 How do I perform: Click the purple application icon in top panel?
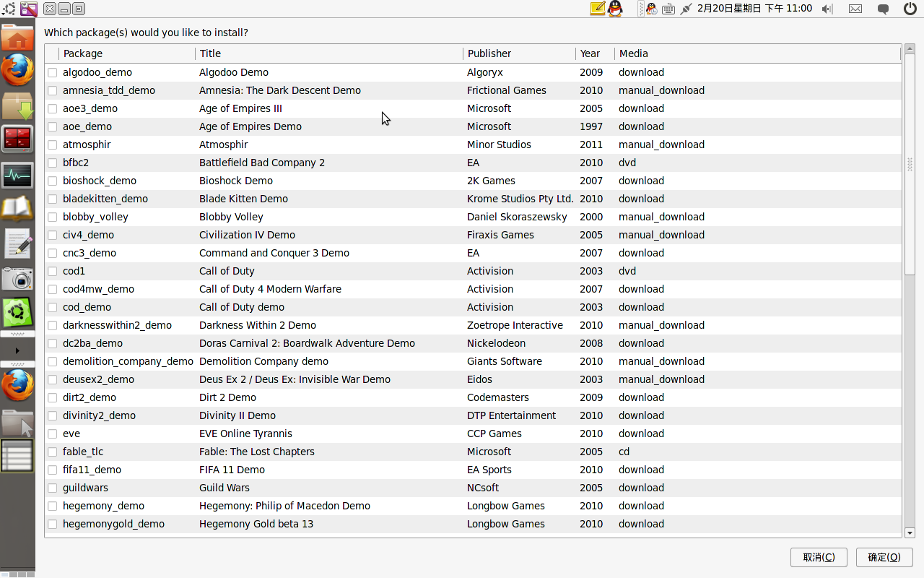pyautogui.click(x=29, y=9)
